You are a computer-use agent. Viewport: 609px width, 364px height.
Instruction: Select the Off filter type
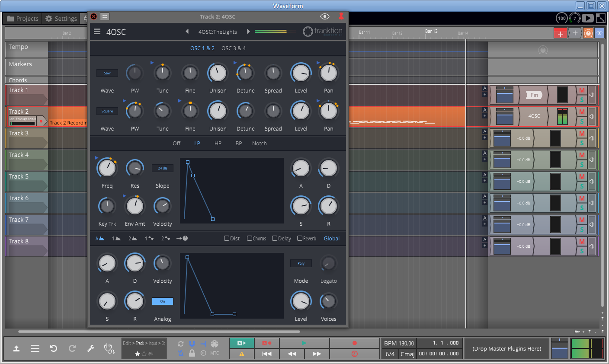point(176,144)
